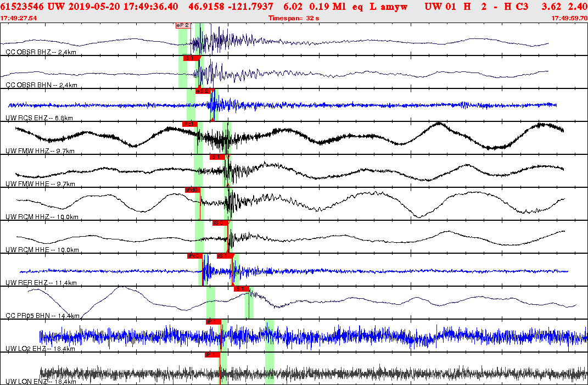Select the iS 1 pick on FMW HHE
The image size is (588, 385).
coord(216,157)
